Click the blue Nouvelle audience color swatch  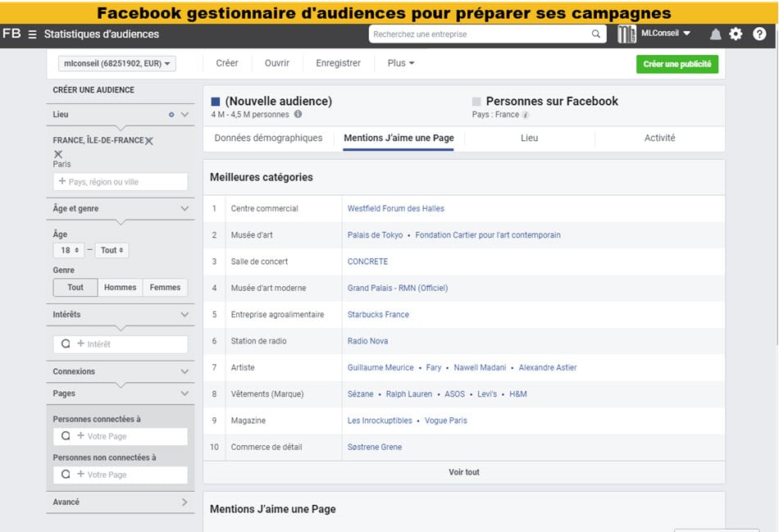click(x=216, y=102)
